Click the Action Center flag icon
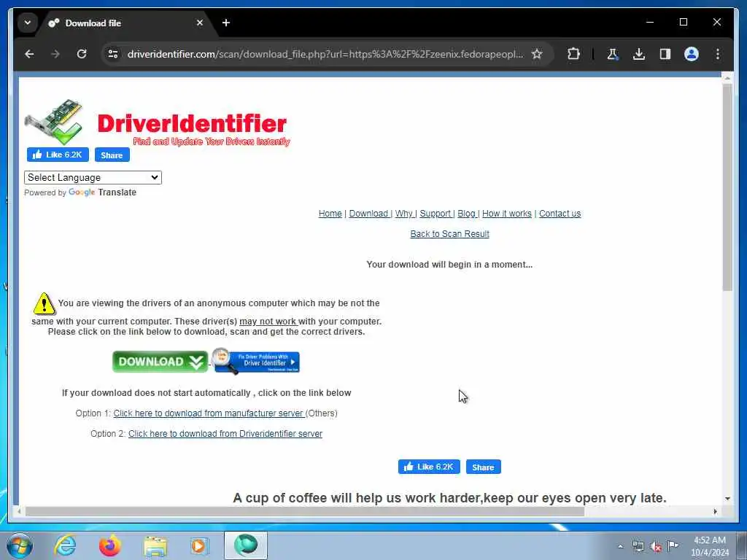The image size is (747, 560). point(673,546)
